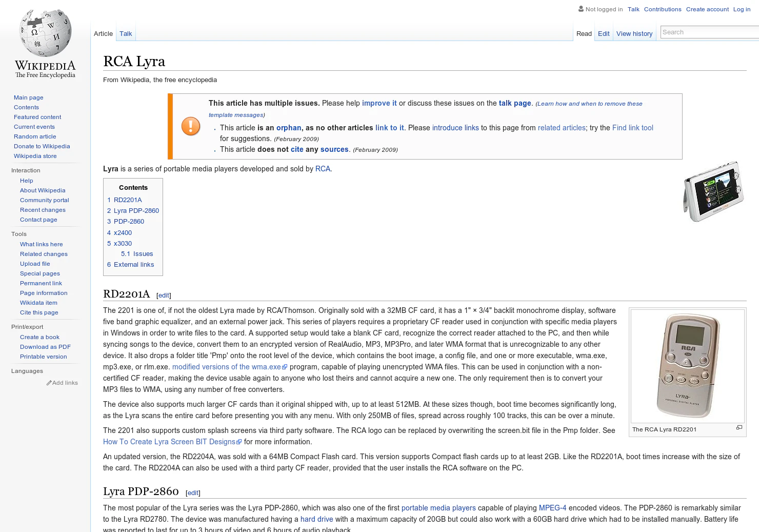Open the Contributions link at top
The height and width of the screenshot is (532, 759).
pyautogui.click(x=663, y=9)
